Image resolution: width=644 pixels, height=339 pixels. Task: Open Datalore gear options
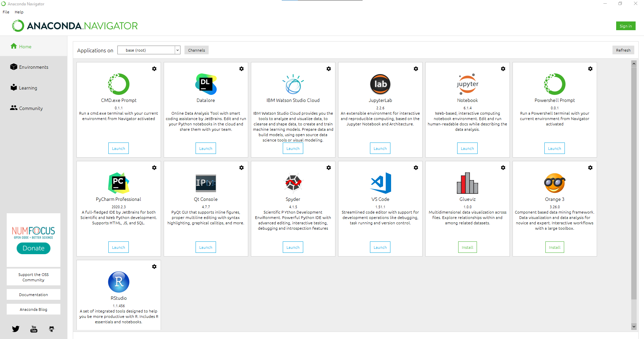(241, 69)
